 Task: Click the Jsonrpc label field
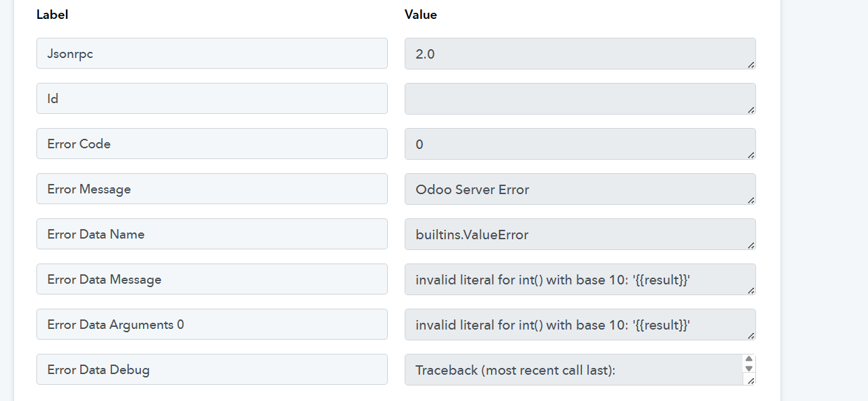tap(212, 53)
